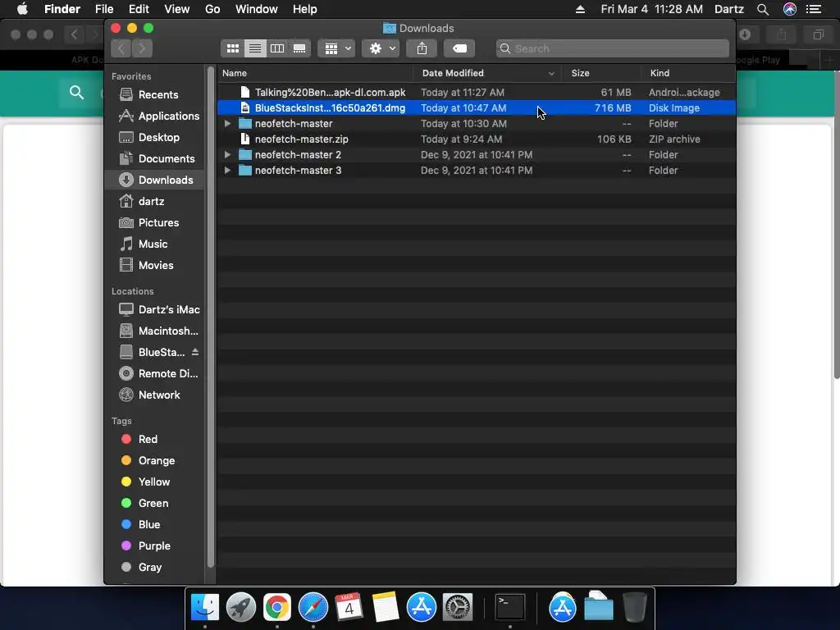The height and width of the screenshot is (630, 840).
Task: Sort by Date Modified column
Action: (487, 73)
